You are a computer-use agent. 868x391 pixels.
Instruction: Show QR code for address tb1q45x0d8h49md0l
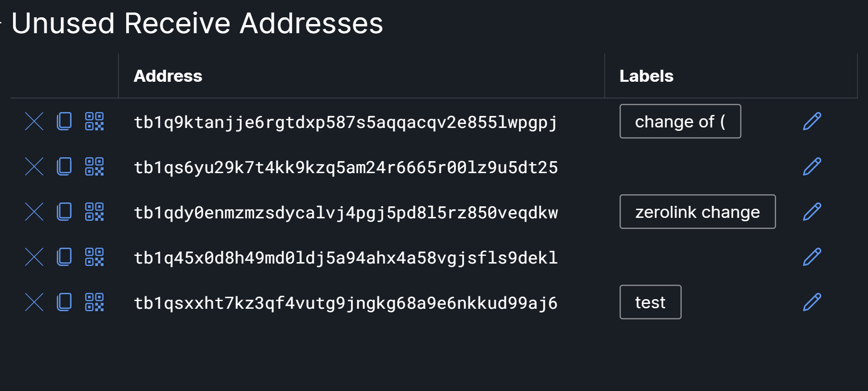tap(95, 257)
